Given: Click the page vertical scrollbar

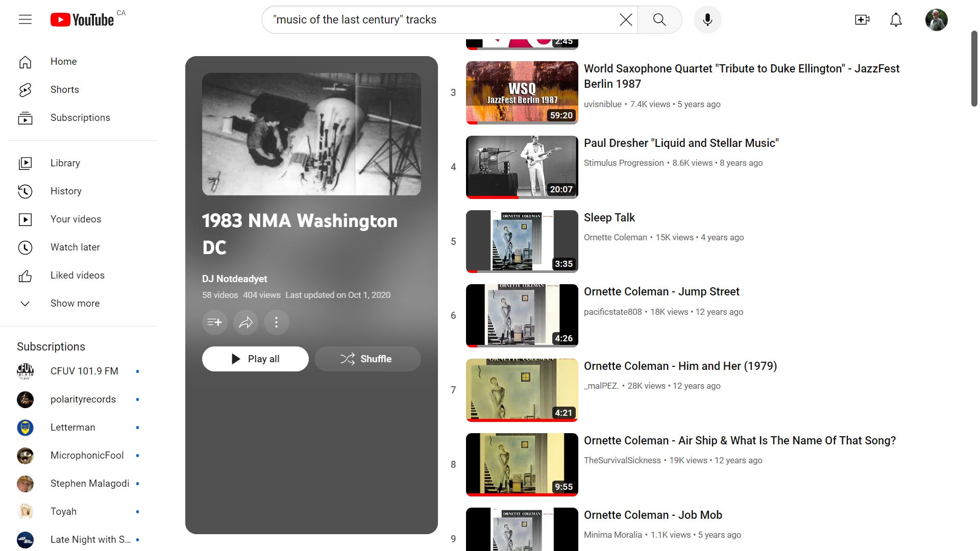Looking at the screenshot, I should pyautogui.click(x=974, y=68).
